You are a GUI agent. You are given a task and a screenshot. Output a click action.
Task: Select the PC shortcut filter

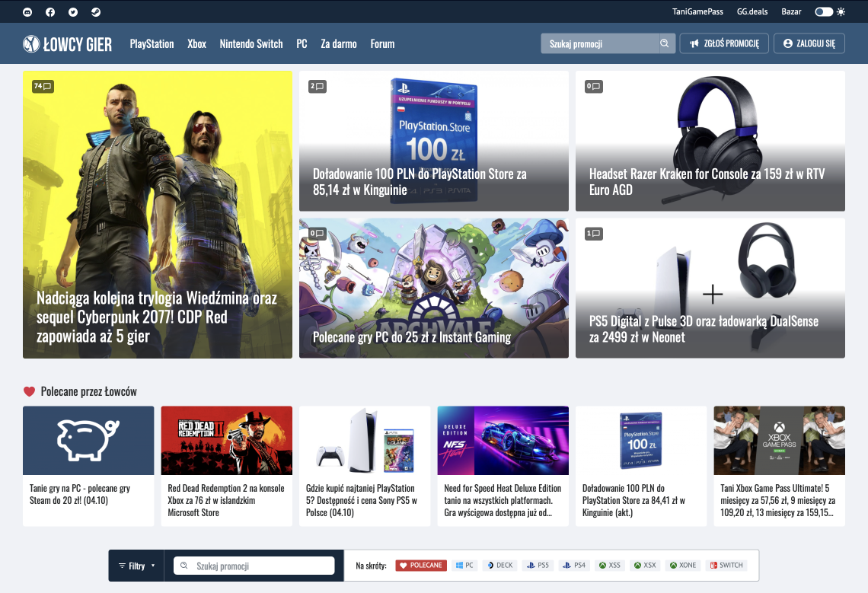click(464, 566)
